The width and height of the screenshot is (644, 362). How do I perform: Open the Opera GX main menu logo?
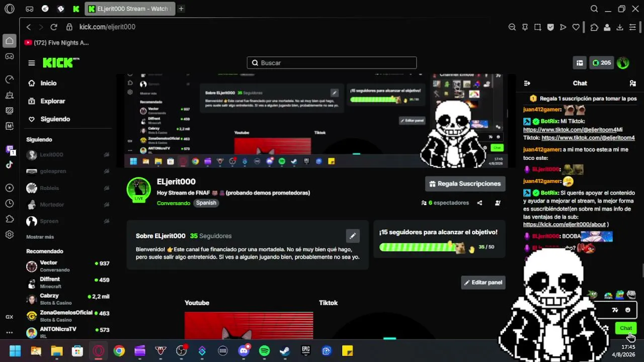[9, 9]
